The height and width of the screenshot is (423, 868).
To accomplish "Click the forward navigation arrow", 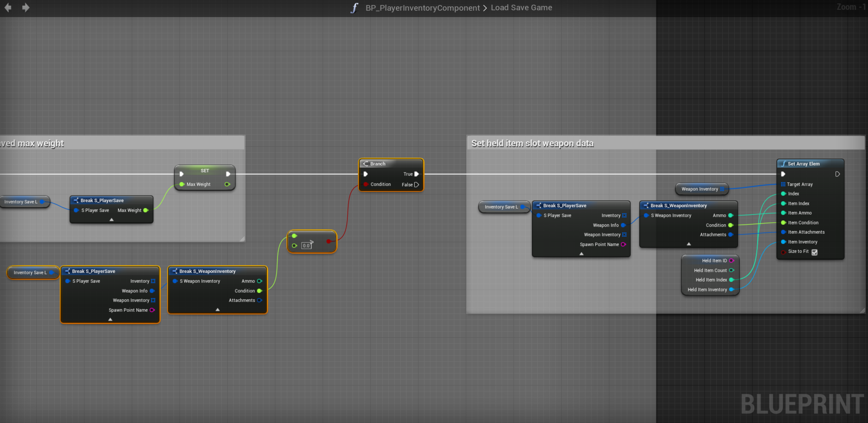I will tap(26, 7).
